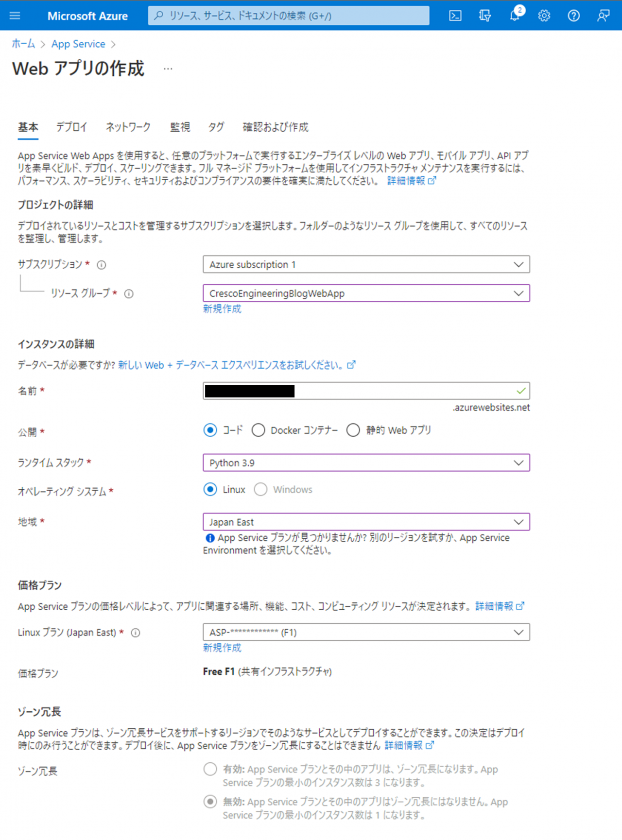Open 詳細情報 link in the ゾーン冗長 section
Image resolution: width=622 pixels, height=840 pixels.
403,745
